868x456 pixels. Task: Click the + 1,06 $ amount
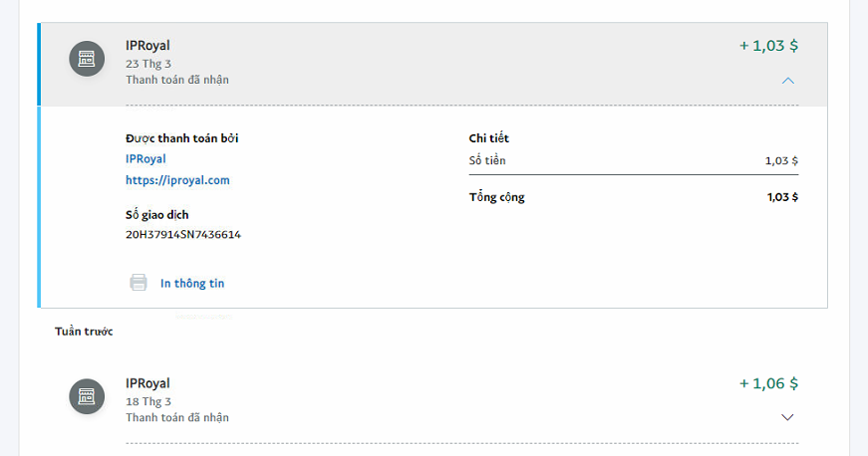[768, 383]
